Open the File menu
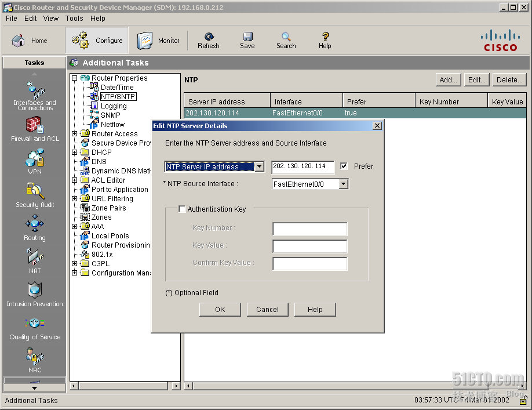The height and width of the screenshot is (410, 532). click(x=12, y=19)
